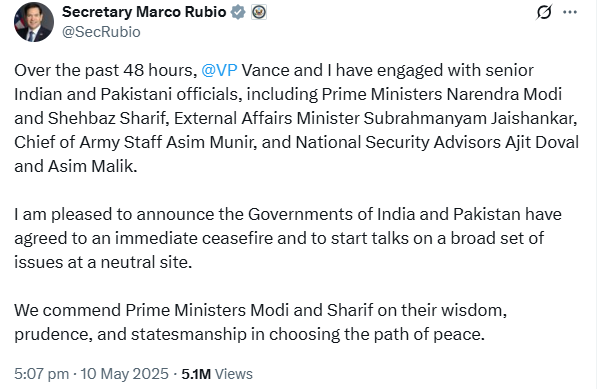Click the Views label beside 5.1M
Screen dimensions: 597x389
click(234, 374)
